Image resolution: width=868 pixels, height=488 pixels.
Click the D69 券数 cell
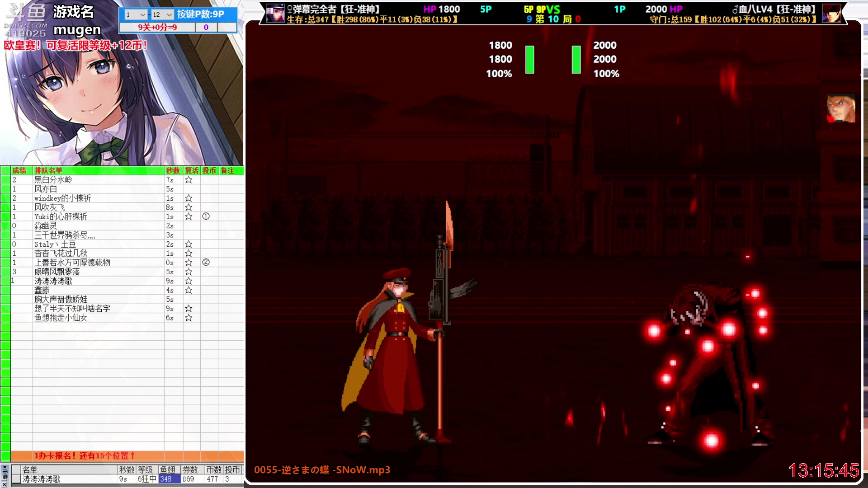click(193, 479)
